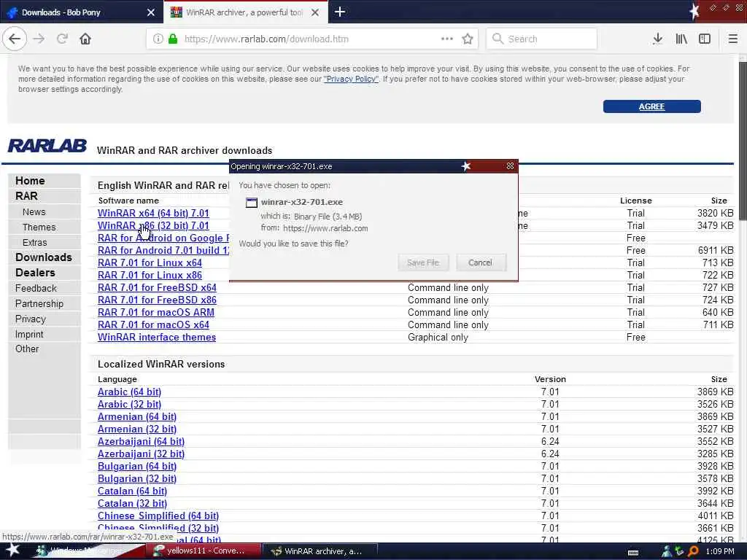
Task: Toggle the sidebar view icon
Action: [705, 39]
